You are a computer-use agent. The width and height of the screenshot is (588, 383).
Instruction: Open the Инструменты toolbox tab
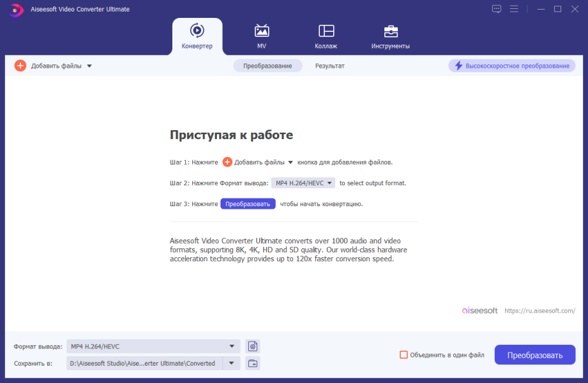(x=390, y=37)
